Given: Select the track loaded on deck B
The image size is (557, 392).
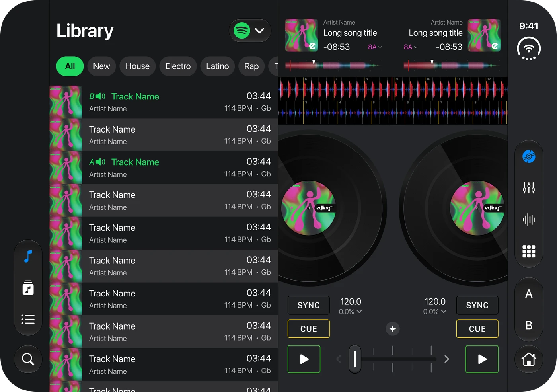Looking at the screenshot, I should pyautogui.click(x=164, y=102).
